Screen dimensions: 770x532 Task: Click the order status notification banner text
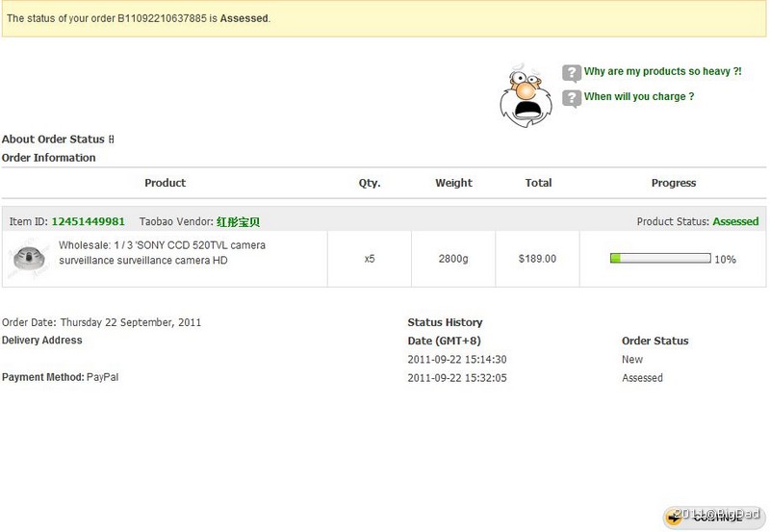pos(139,18)
